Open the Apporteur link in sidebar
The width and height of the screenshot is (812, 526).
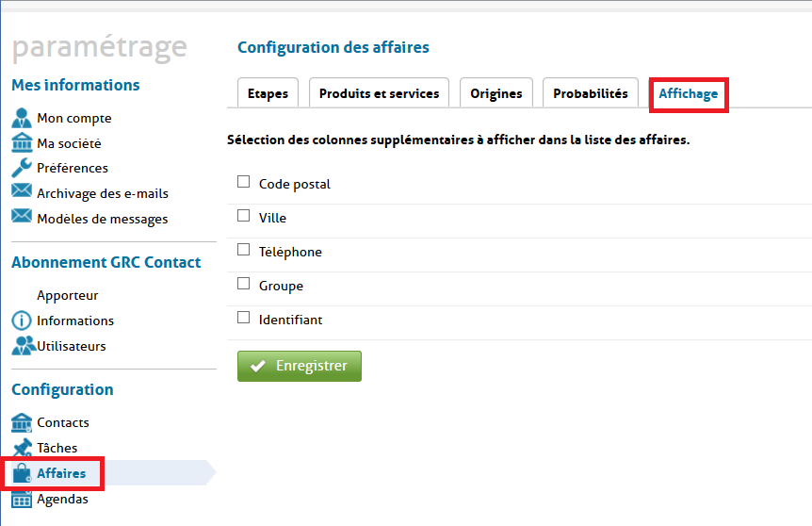pyautogui.click(x=68, y=295)
